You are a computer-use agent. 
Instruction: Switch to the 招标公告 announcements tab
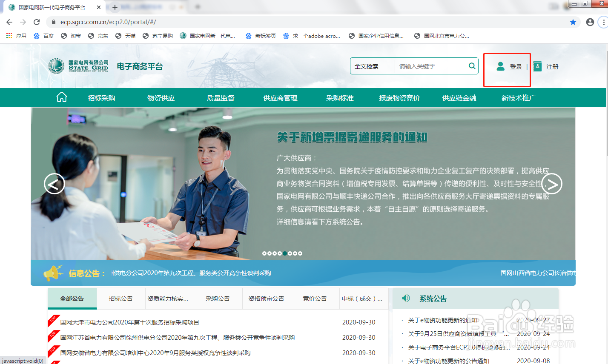tap(121, 298)
